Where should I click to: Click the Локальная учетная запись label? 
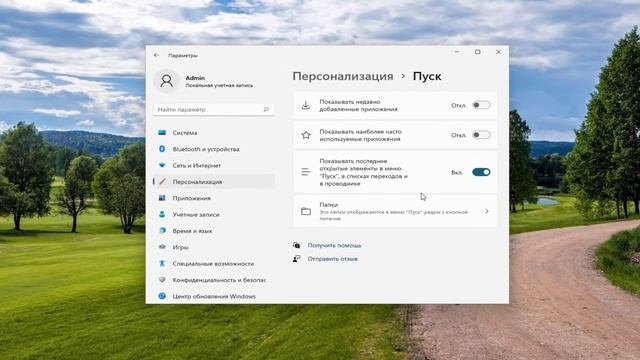(219, 85)
